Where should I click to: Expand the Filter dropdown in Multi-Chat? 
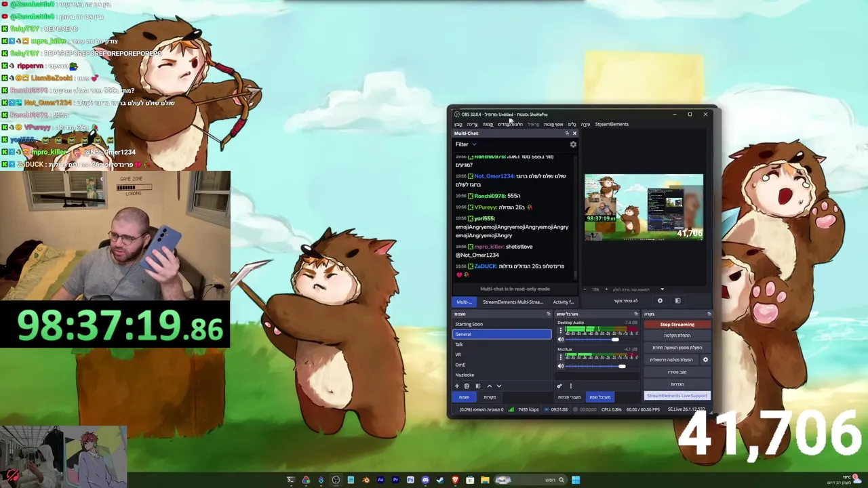(465, 144)
